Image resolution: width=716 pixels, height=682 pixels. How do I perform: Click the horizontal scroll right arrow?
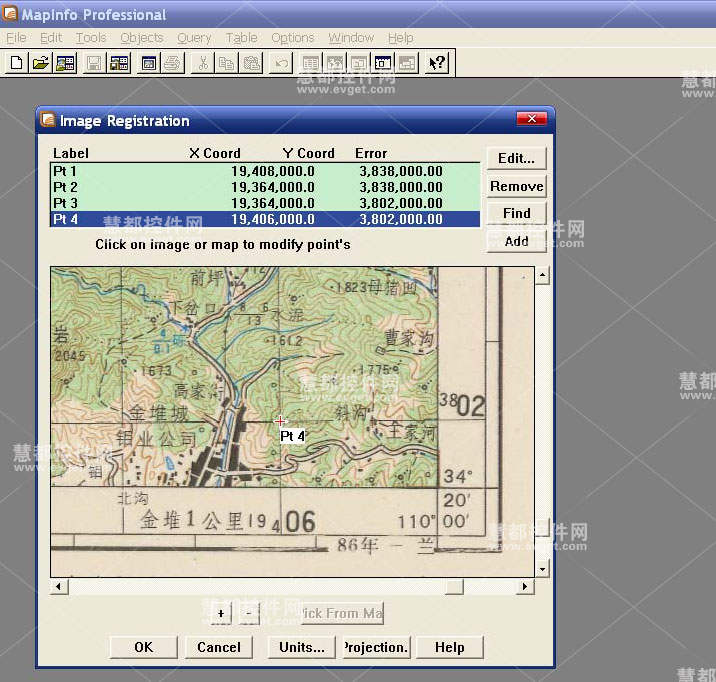pos(525,586)
